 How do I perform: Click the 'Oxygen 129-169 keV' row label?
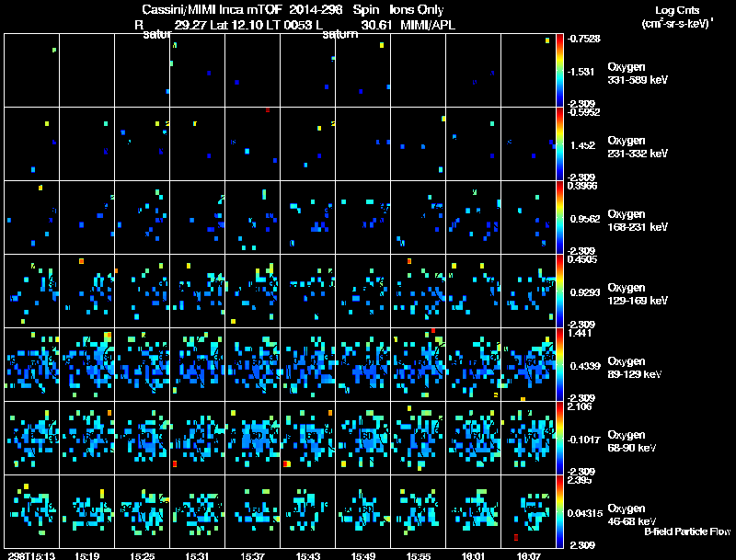click(638, 294)
